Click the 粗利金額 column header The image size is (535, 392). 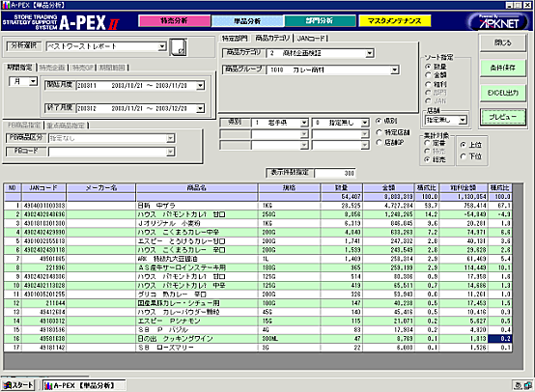point(464,188)
